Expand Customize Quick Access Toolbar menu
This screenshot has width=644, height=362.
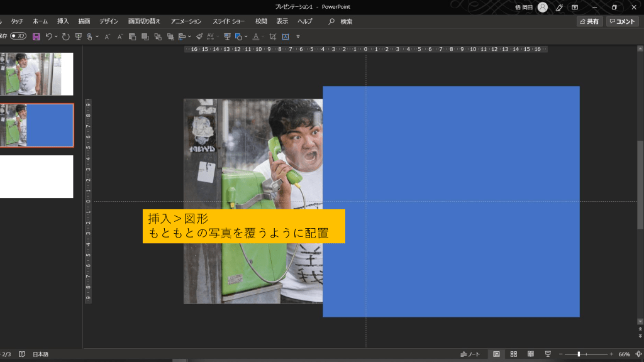pyautogui.click(x=298, y=36)
